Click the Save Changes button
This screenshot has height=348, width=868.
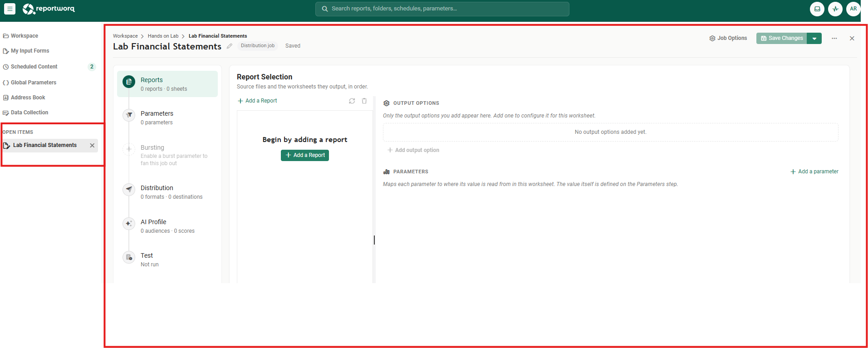782,39
